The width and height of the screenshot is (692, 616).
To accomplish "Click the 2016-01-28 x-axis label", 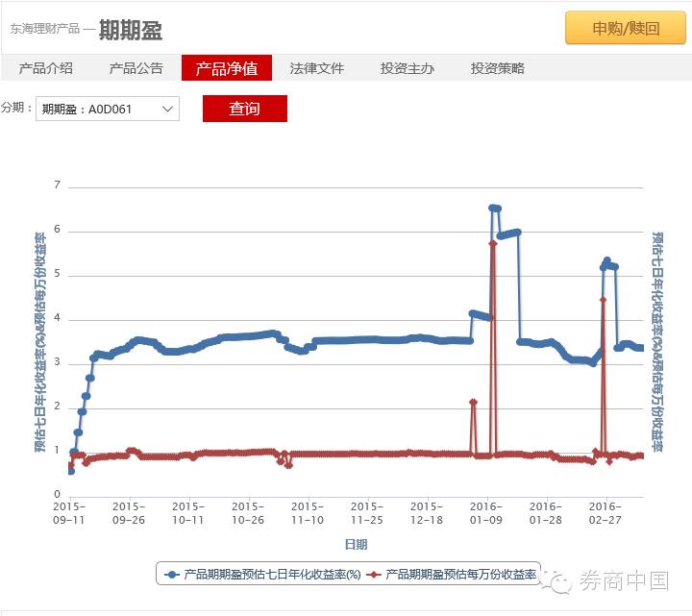I will click(x=546, y=513).
